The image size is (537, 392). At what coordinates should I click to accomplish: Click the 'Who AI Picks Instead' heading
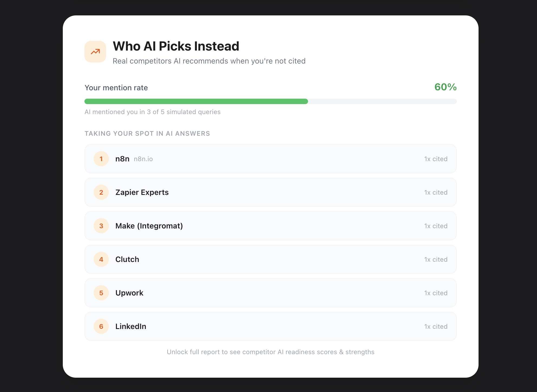click(x=176, y=46)
